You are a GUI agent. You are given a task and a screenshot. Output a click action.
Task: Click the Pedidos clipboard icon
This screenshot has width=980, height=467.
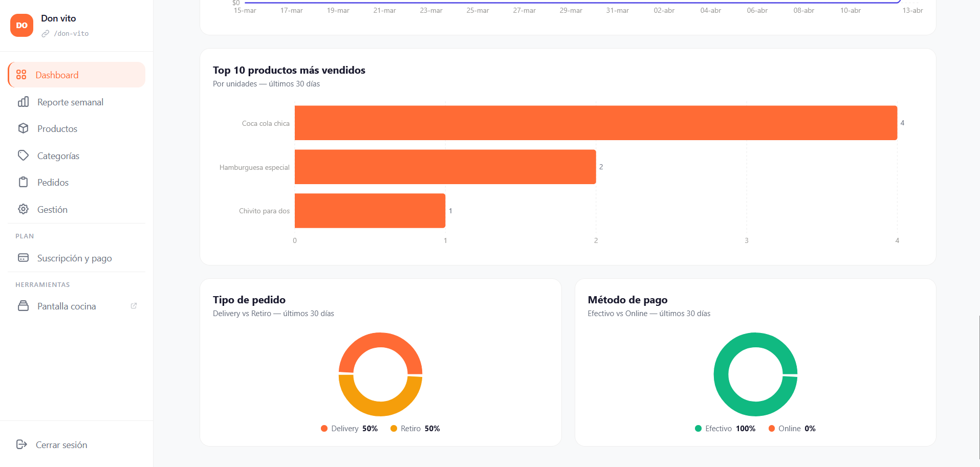click(23, 182)
